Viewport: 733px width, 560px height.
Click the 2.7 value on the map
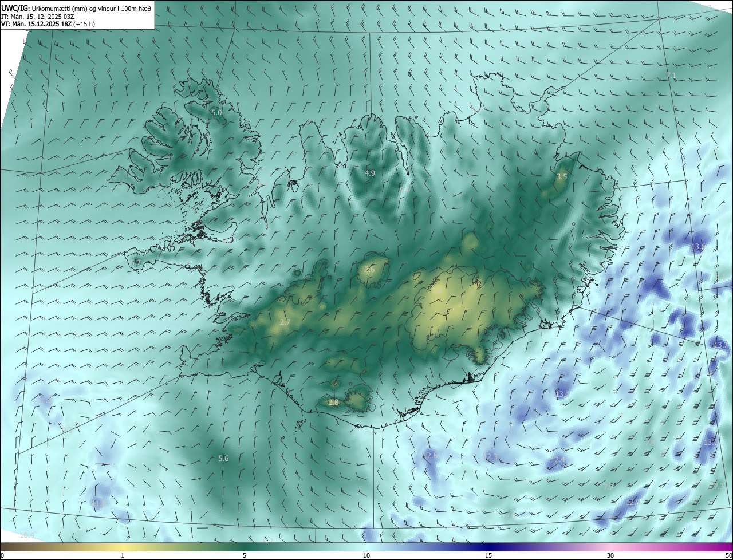(285, 322)
